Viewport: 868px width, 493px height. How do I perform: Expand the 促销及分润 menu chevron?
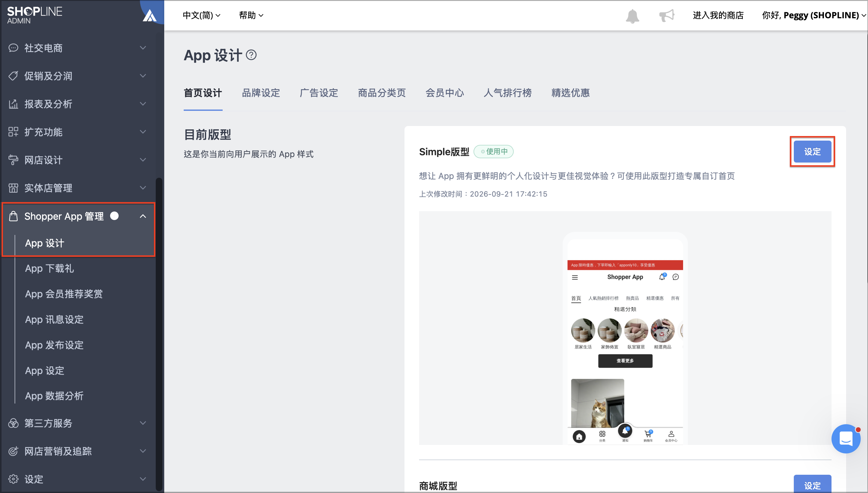click(143, 76)
